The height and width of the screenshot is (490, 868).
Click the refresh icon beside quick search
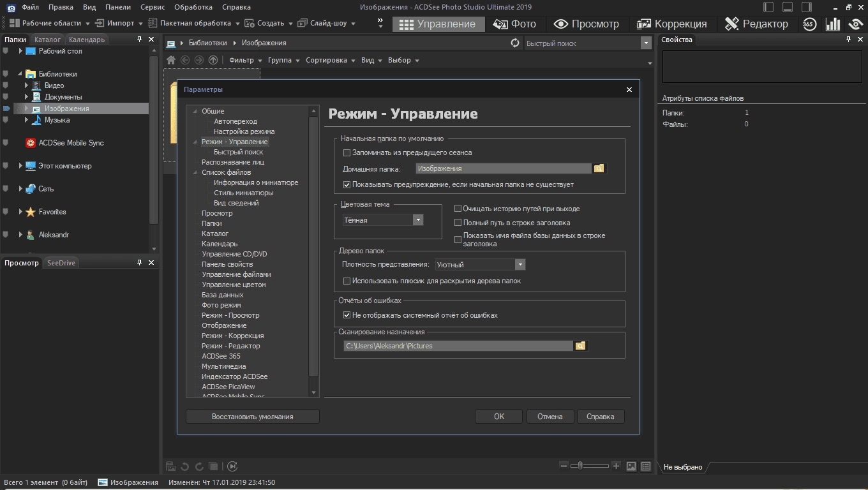[515, 43]
